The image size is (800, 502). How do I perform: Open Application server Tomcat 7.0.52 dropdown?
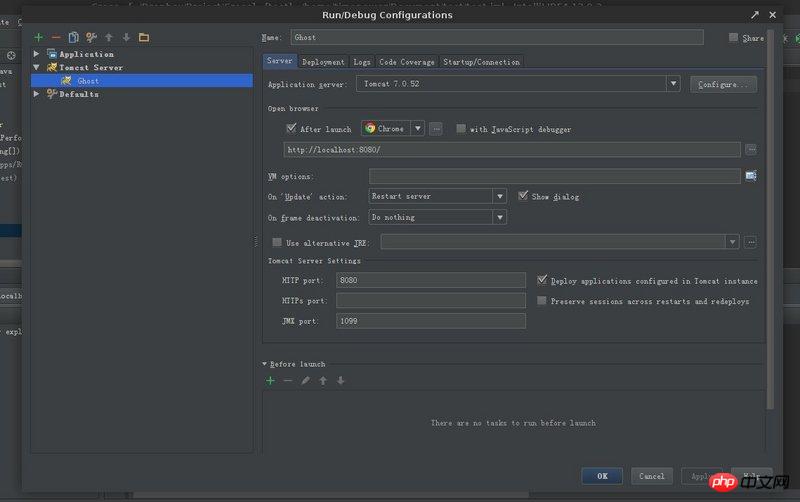[x=673, y=84]
